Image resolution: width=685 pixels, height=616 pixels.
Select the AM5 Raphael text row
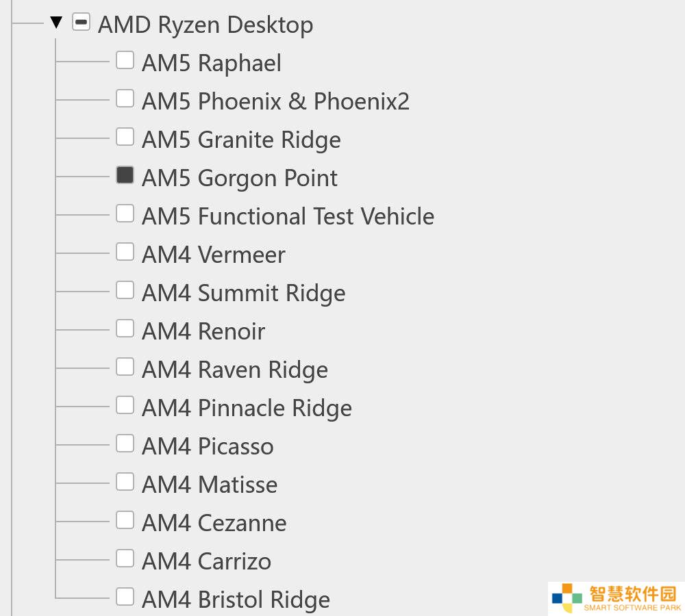tap(212, 63)
